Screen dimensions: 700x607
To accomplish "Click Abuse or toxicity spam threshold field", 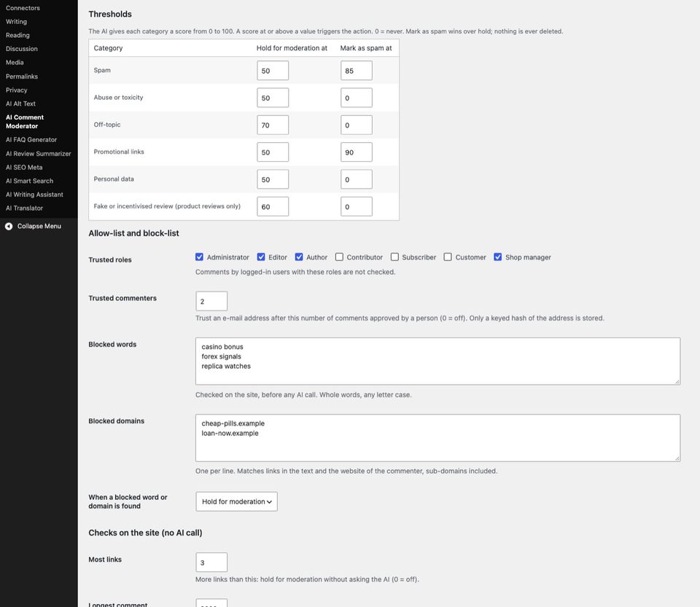I will [x=357, y=98].
